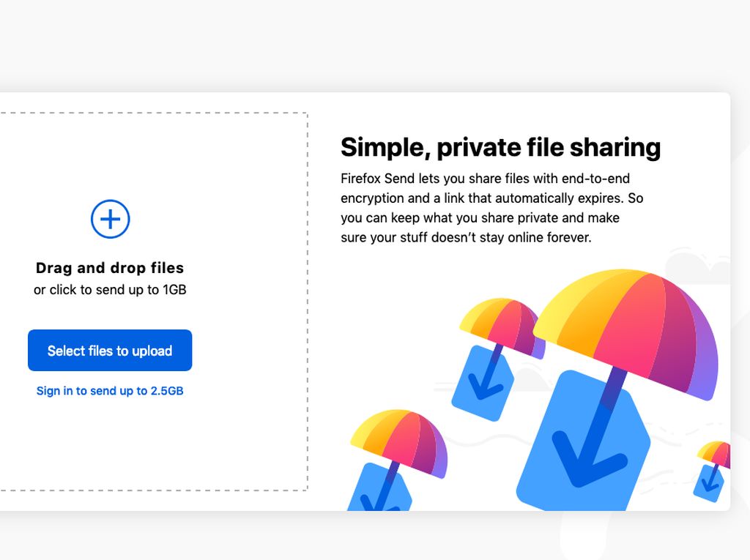Click the 'Drag and drop files' text
The height and width of the screenshot is (560, 750).
110,268
